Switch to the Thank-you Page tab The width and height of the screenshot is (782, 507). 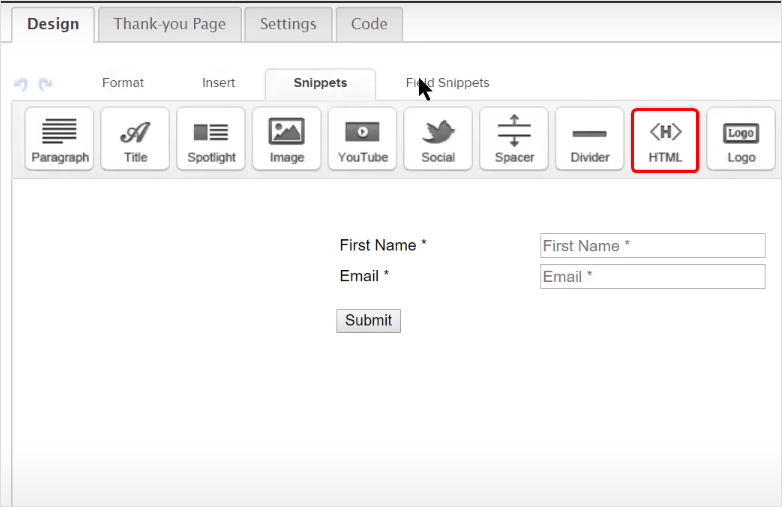169,24
